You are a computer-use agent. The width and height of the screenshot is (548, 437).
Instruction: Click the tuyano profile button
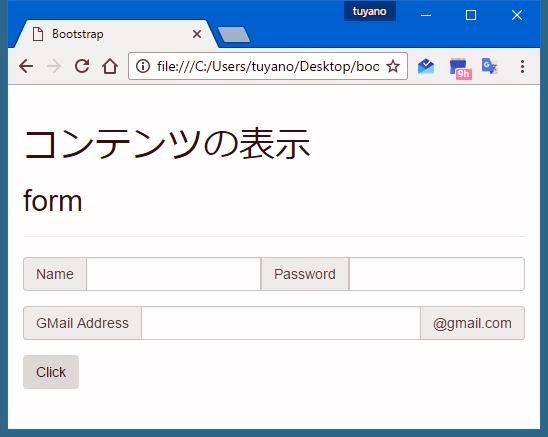point(369,12)
